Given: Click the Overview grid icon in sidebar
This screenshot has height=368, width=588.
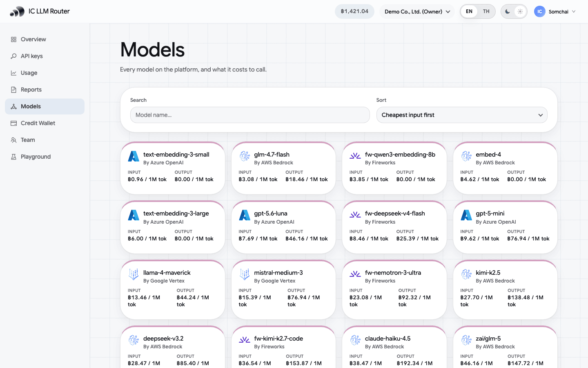Looking at the screenshot, I should [x=13, y=39].
